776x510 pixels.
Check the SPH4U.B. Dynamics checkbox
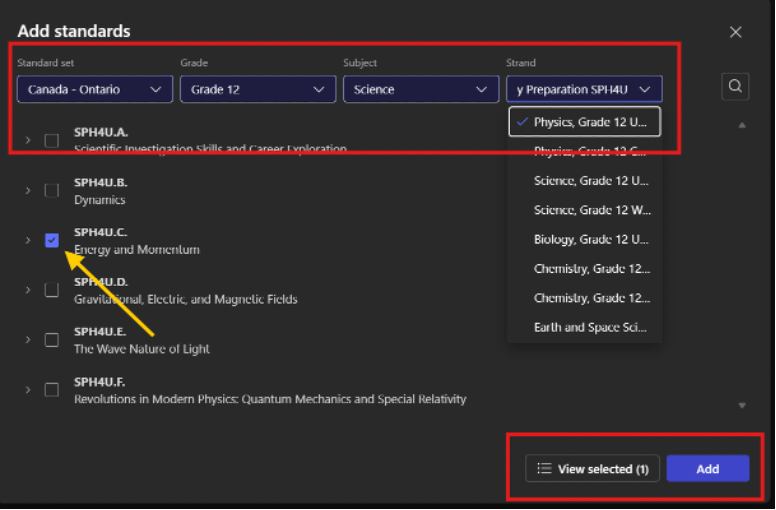52,190
